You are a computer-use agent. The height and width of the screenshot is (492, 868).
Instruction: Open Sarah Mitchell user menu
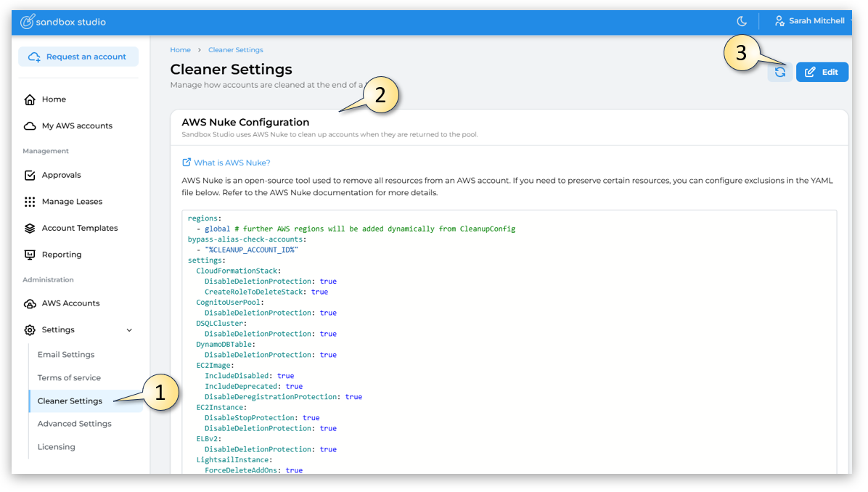(x=809, y=21)
